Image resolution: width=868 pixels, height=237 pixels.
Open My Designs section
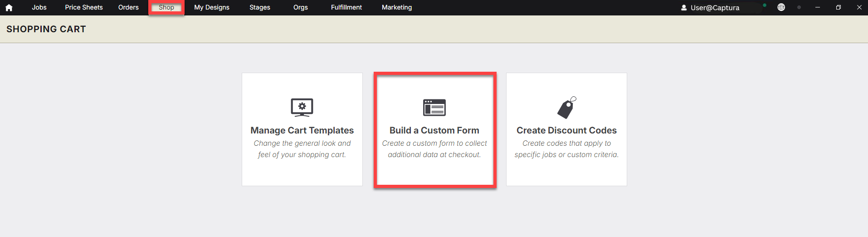(212, 7)
